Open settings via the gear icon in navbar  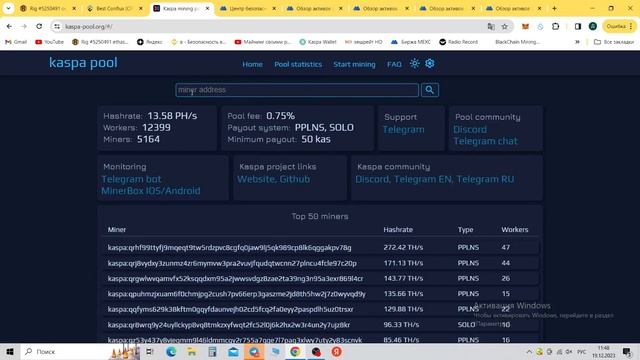pos(430,64)
